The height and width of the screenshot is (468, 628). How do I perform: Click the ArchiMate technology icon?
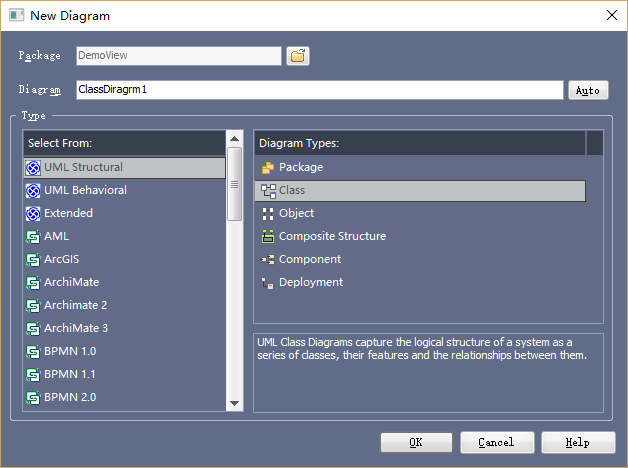33,283
